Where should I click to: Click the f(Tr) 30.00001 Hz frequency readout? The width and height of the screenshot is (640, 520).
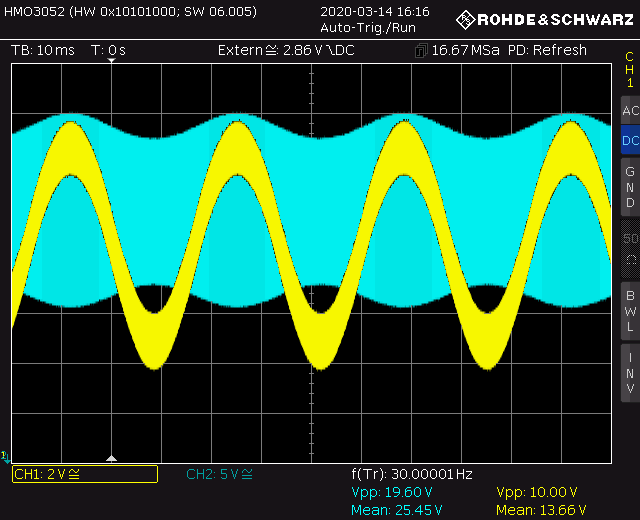411,474
